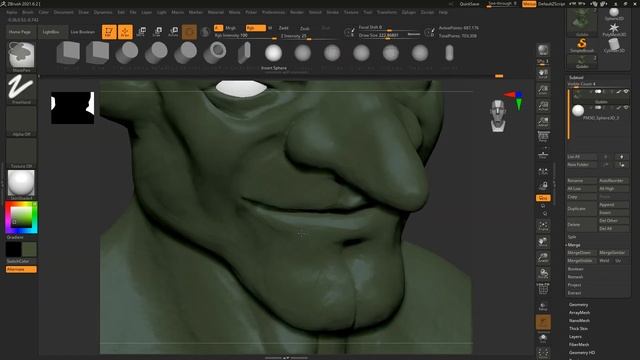This screenshot has width=640, height=360.
Task: Pick the first cube insert mesh
Action: click(68, 53)
